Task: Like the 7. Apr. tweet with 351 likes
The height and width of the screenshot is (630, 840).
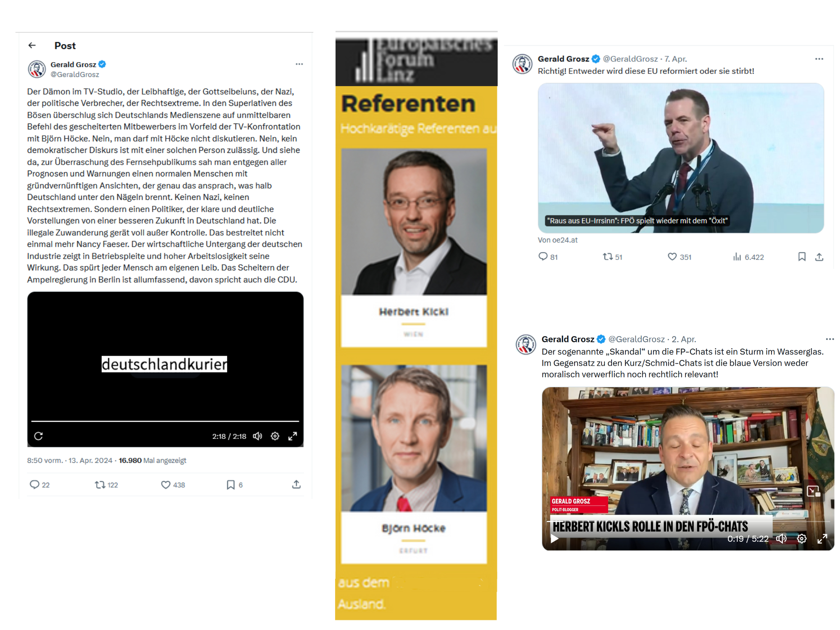Action: [x=679, y=257]
